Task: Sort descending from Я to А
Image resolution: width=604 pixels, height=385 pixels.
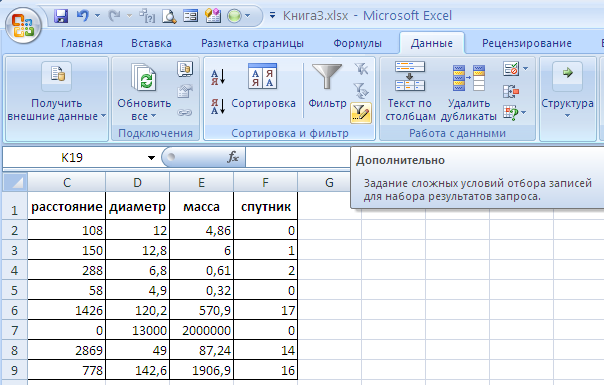Action: click(218, 106)
